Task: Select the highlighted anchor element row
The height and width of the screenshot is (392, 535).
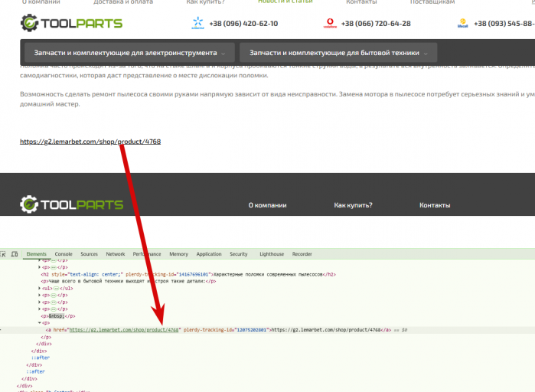Action: [268, 330]
